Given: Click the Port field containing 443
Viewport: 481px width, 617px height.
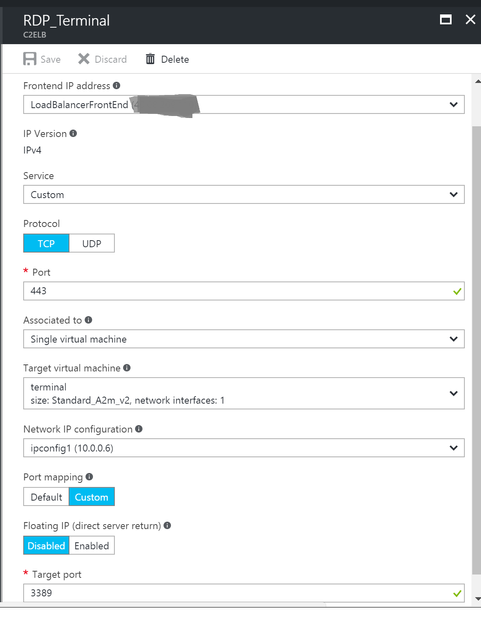Looking at the screenshot, I should (x=244, y=291).
